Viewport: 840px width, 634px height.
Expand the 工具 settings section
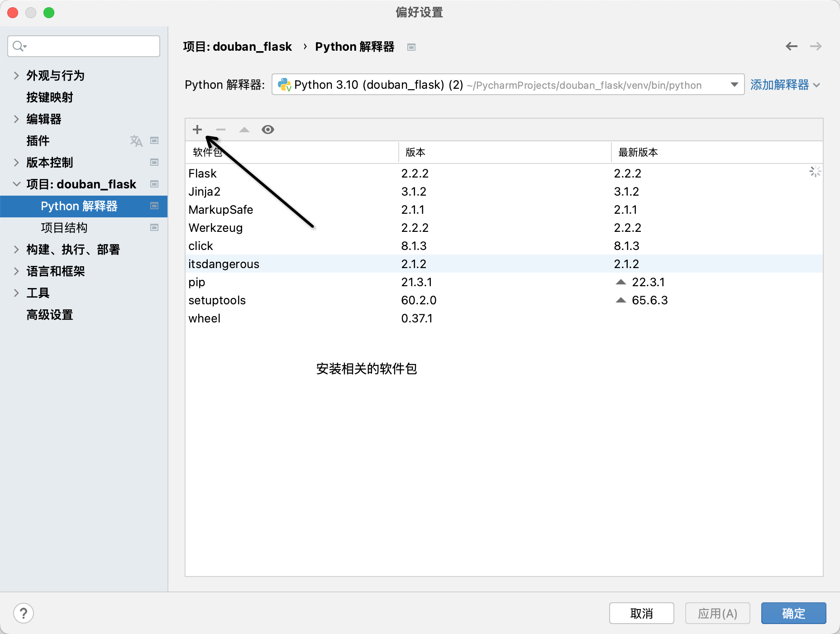[16, 293]
